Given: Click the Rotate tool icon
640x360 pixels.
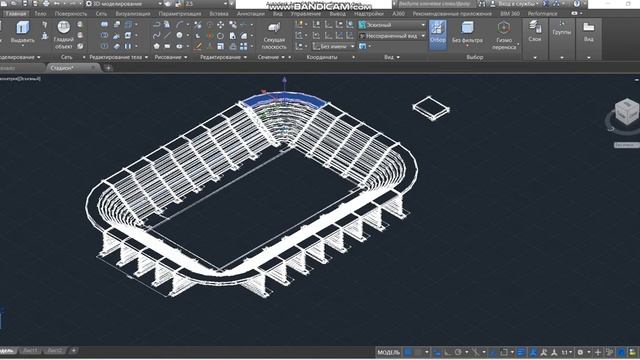Looking at the screenshot, I should pyautogui.click(x=220, y=36).
